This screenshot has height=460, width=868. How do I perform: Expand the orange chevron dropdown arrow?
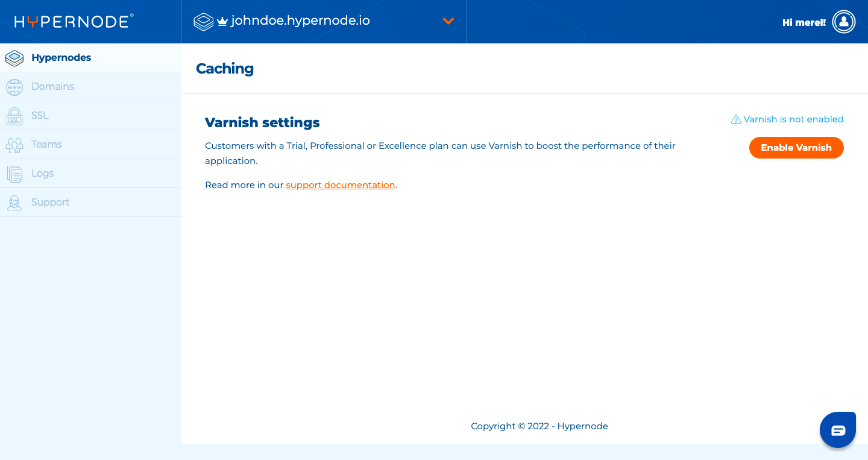coord(448,21)
